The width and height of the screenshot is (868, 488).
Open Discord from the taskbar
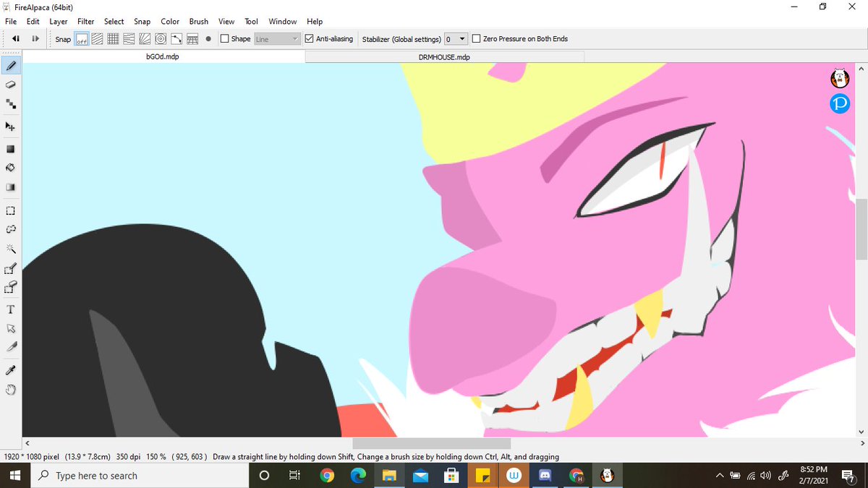[x=545, y=476]
